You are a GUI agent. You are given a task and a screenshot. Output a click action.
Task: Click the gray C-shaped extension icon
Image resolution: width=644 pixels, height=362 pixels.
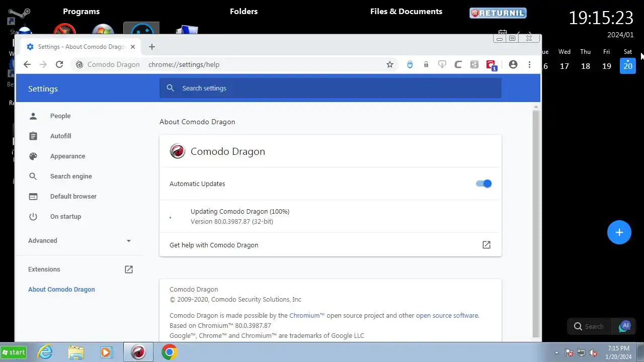click(x=458, y=64)
